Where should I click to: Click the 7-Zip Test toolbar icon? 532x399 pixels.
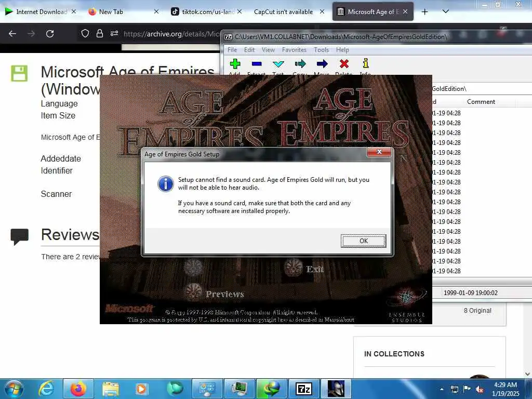click(278, 64)
